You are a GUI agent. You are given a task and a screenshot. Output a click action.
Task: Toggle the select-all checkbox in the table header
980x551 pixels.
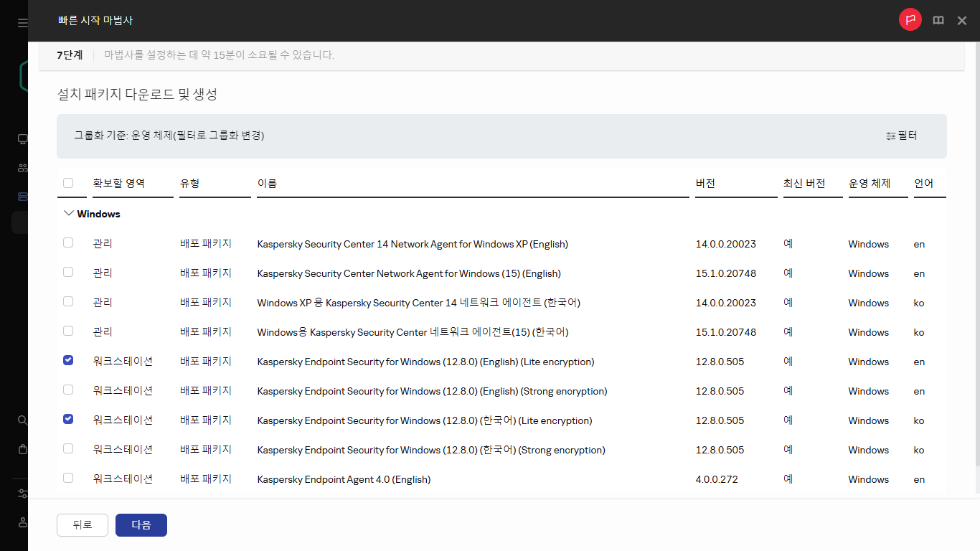coord(68,183)
